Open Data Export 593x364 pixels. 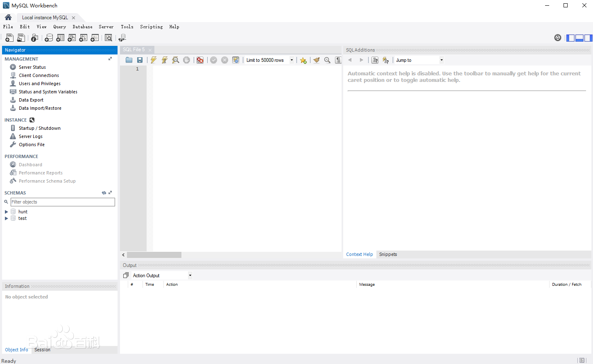click(x=31, y=100)
